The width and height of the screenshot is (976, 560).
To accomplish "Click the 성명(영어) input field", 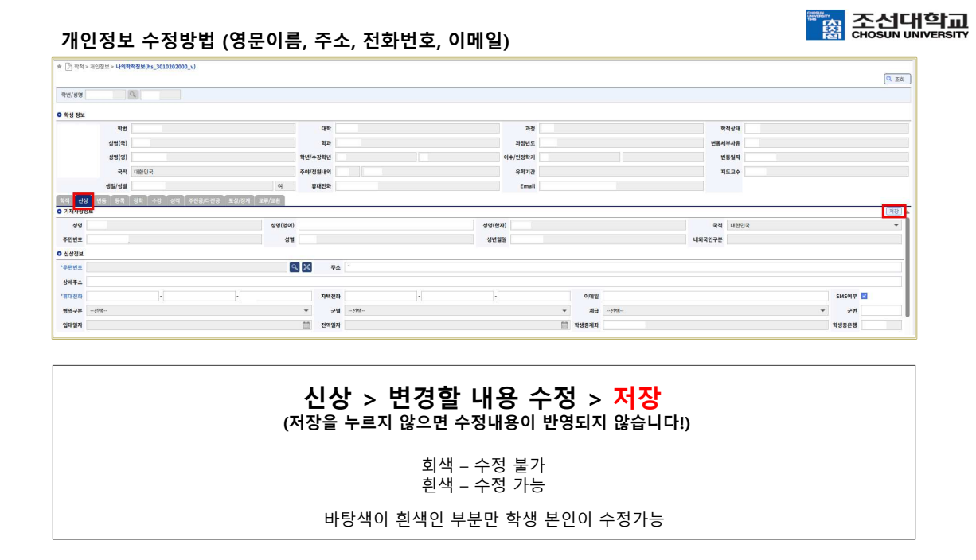I will (386, 225).
